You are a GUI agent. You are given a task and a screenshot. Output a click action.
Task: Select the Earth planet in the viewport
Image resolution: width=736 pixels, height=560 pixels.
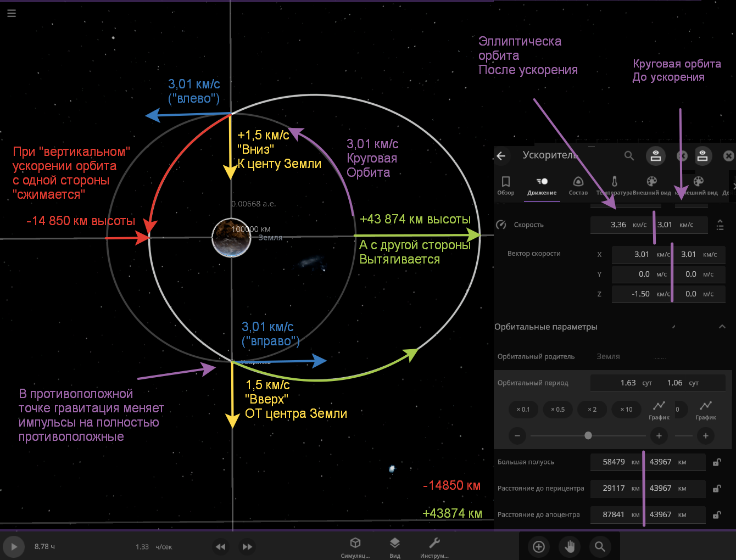pyautogui.click(x=232, y=238)
